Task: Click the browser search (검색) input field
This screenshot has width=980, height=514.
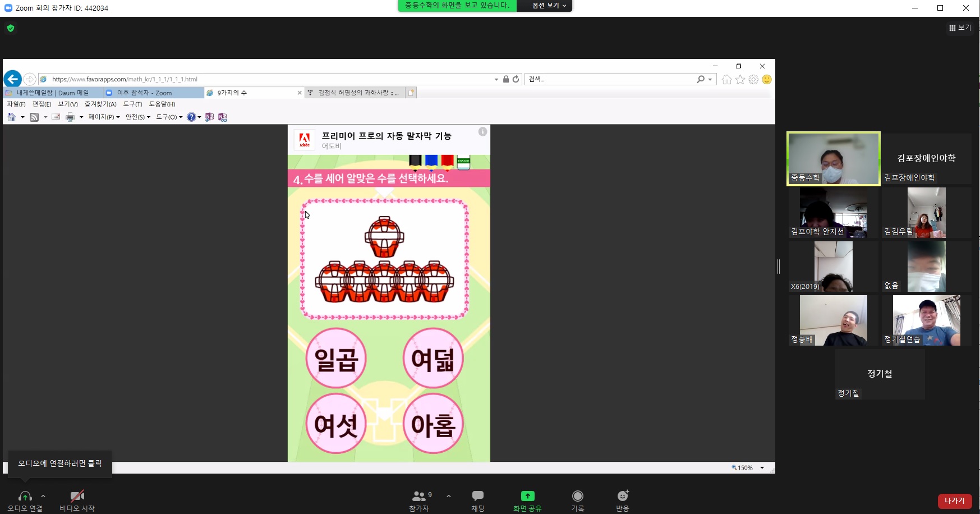Action: [610, 79]
